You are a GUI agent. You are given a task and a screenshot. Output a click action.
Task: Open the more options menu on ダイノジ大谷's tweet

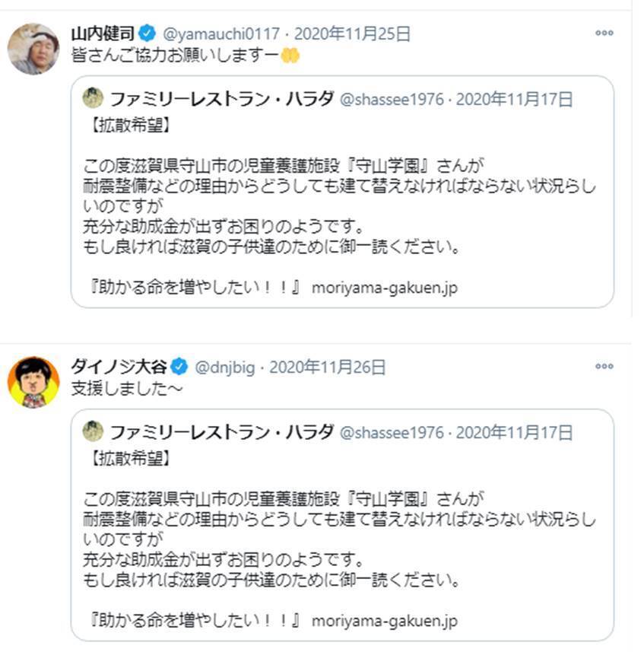click(604, 367)
